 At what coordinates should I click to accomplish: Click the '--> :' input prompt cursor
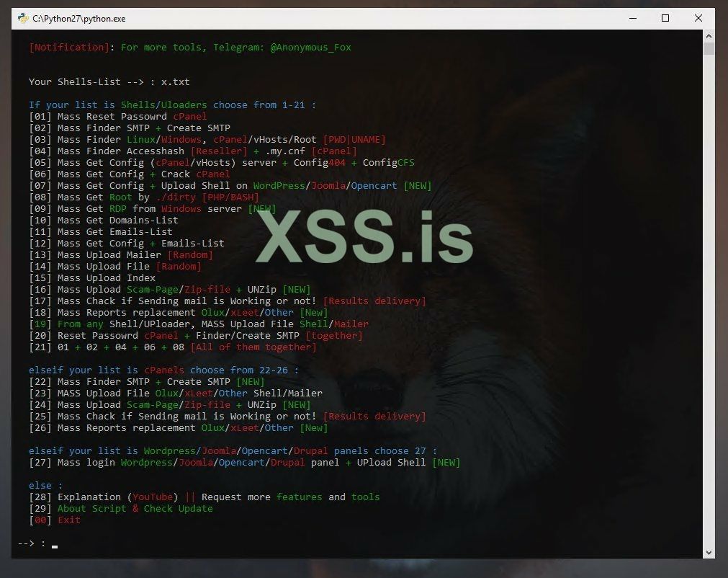point(55,546)
